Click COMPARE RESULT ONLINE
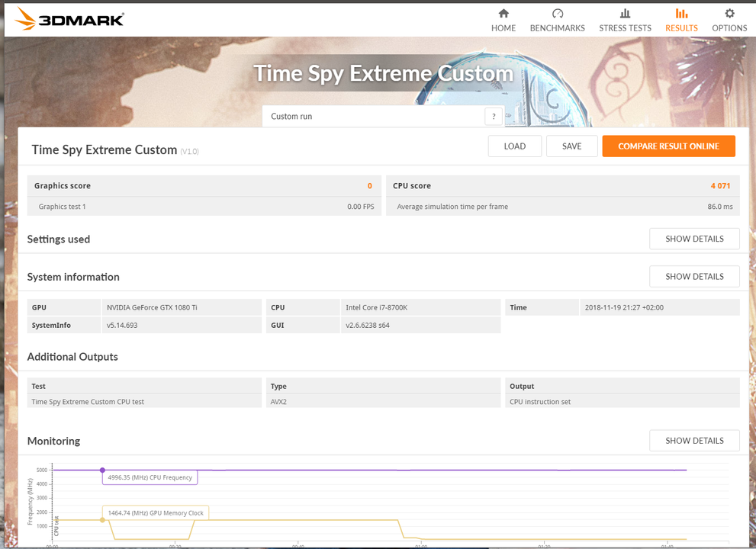Viewport: 756px width, 549px height. tap(668, 146)
